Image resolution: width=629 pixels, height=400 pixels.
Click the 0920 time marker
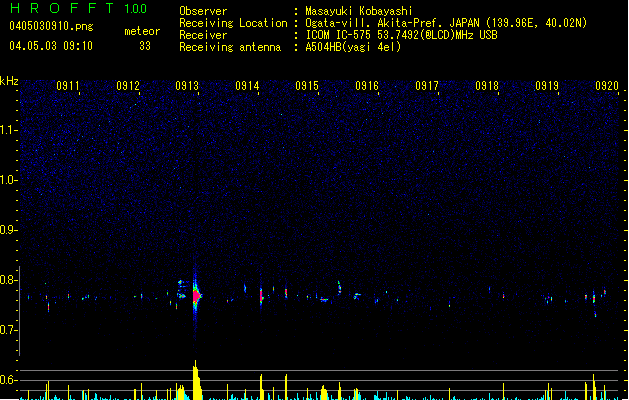pyautogui.click(x=607, y=86)
